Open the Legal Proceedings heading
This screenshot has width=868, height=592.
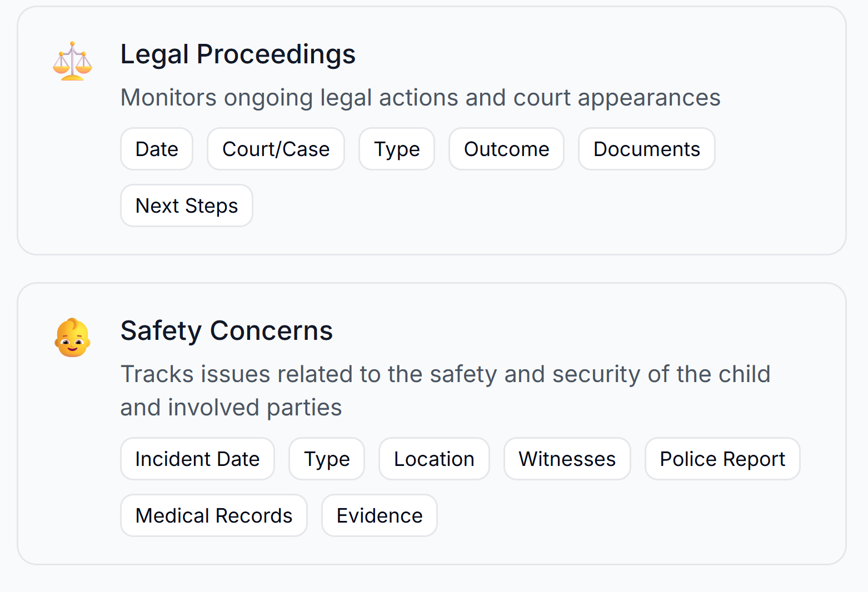238,54
